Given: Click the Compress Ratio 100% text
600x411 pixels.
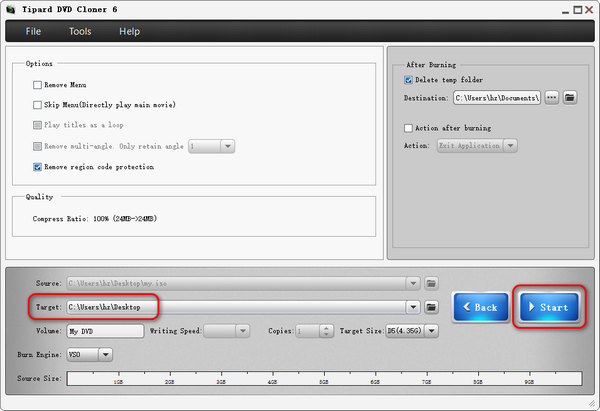Looking at the screenshot, I should click(95, 219).
